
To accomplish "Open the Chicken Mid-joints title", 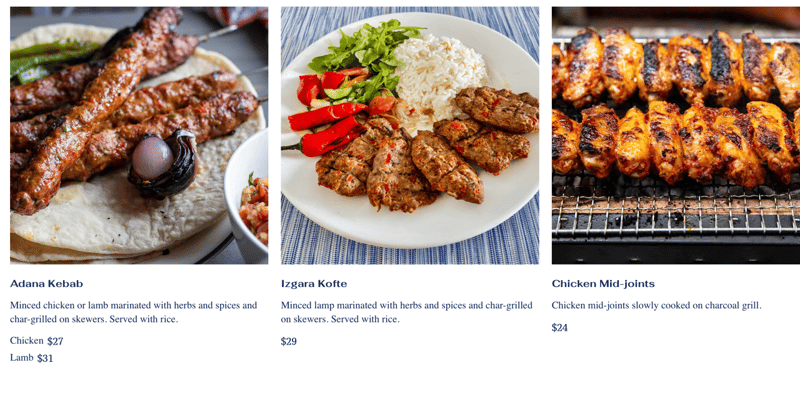I will click(603, 284).
